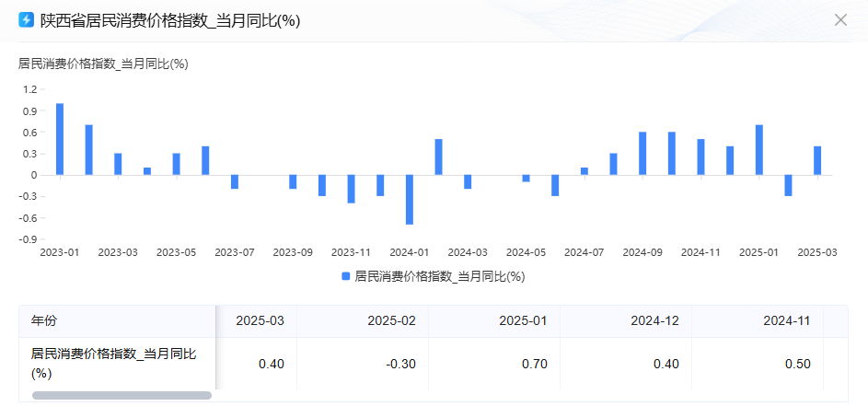868x418 pixels.
Task: Click the 2024-03 x-axis label
Action: pyautogui.click(x=468, y=252)
